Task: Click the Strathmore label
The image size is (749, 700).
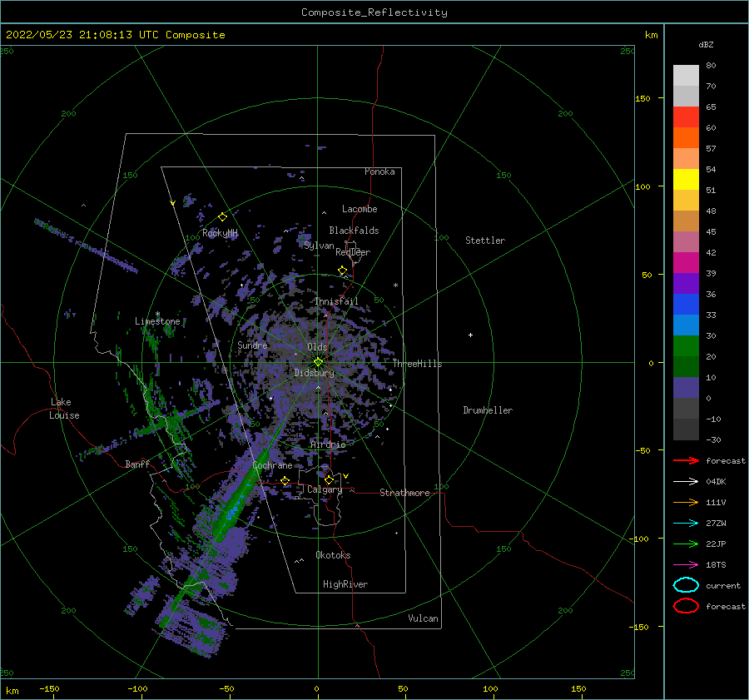Action: point(404,493)
